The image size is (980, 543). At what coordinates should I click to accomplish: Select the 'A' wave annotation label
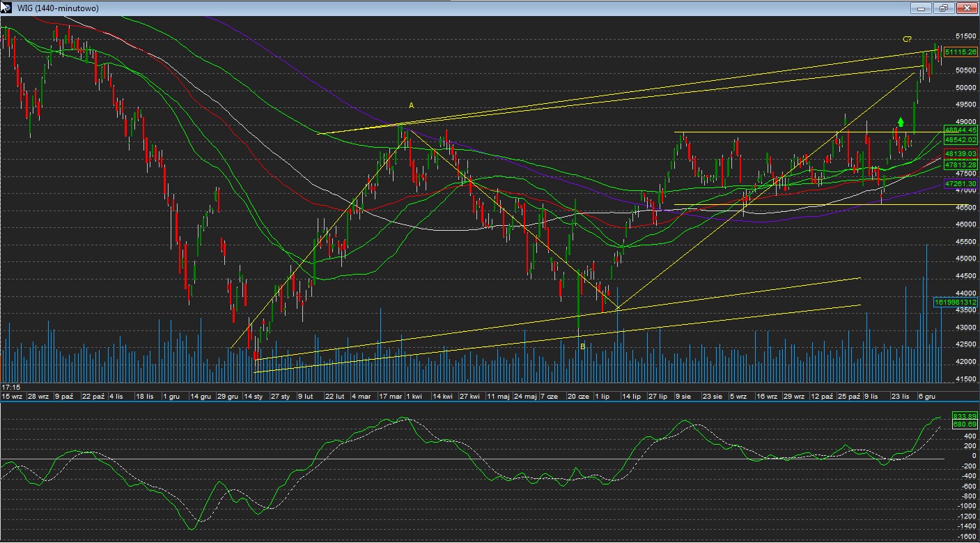click(x=411, y=105)
